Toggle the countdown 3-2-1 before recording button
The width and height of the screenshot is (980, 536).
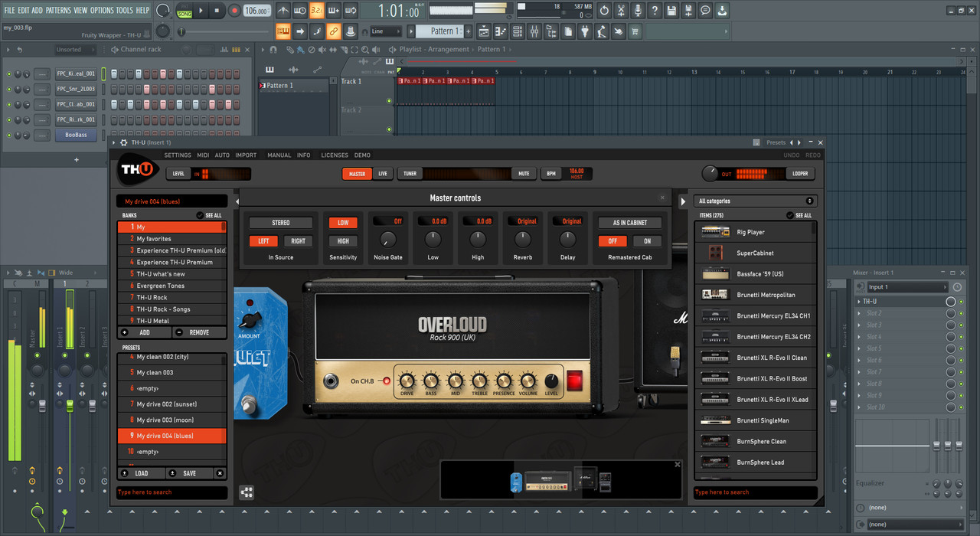click(317, 11)
